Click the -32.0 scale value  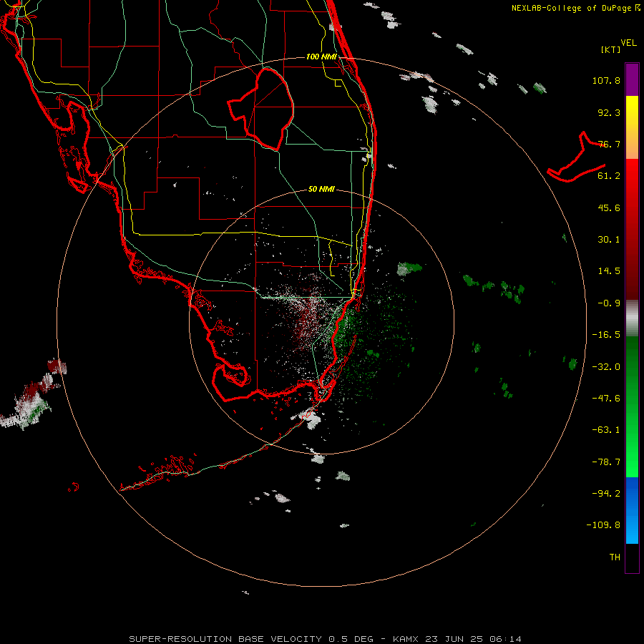click(x=606, y=367)
